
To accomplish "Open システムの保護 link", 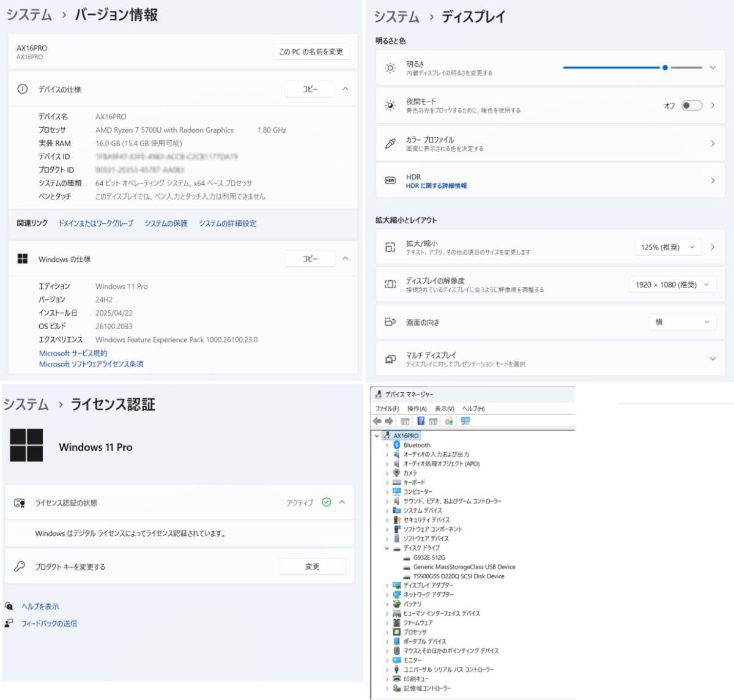I will [166, 223].
